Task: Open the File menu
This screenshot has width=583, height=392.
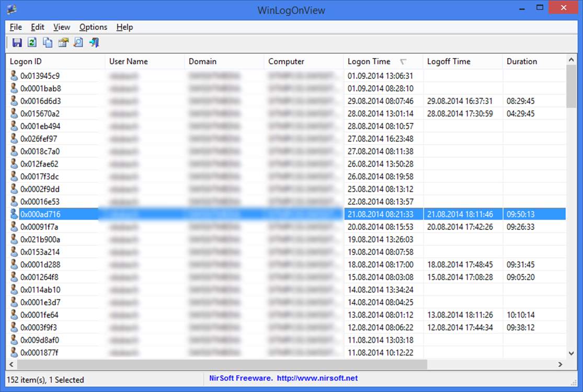Action: point(16,27)
